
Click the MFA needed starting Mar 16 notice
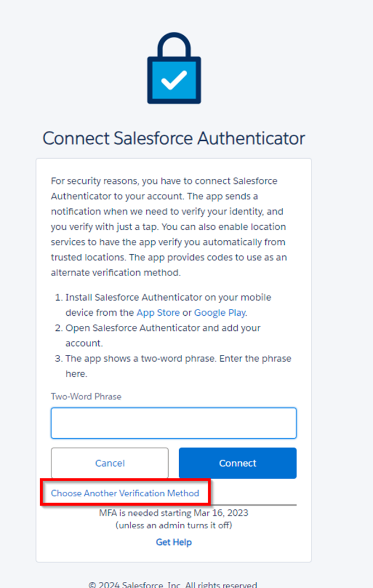(174, 513)
